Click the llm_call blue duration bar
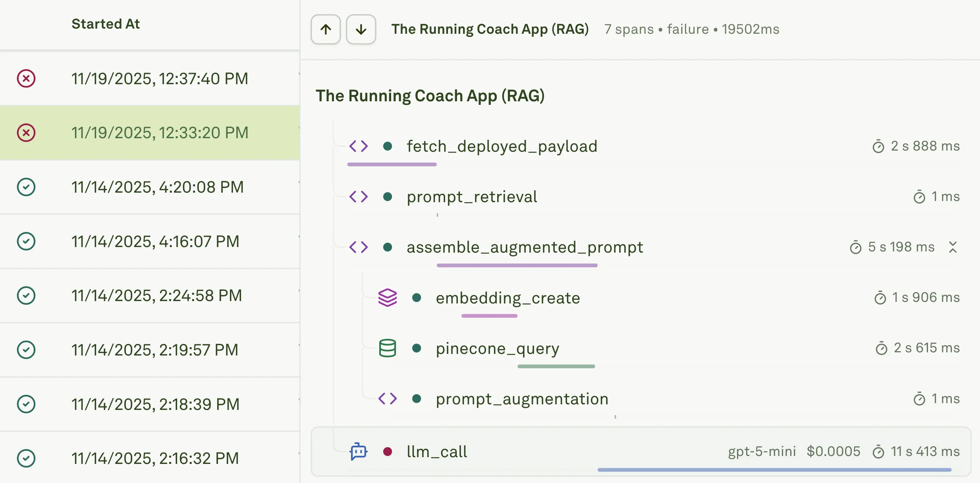Screen dimensions: 980x483 point(774,470)
